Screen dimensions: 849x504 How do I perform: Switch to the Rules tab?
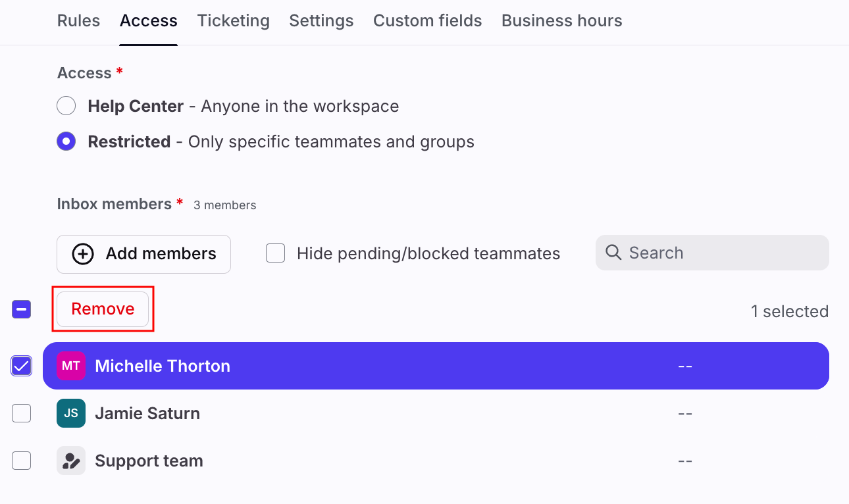point(79,21)
